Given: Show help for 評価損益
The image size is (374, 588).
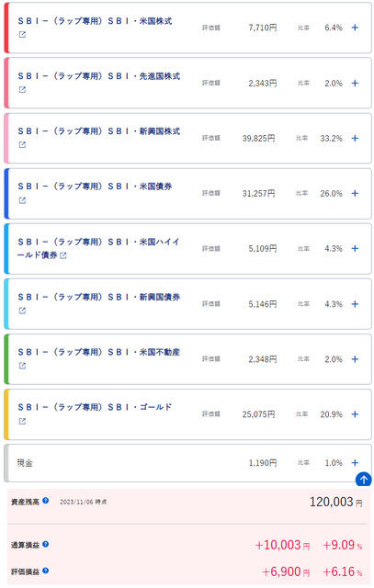Looking at the screenshot, I should pyautogui.click(x=45, y=571).
